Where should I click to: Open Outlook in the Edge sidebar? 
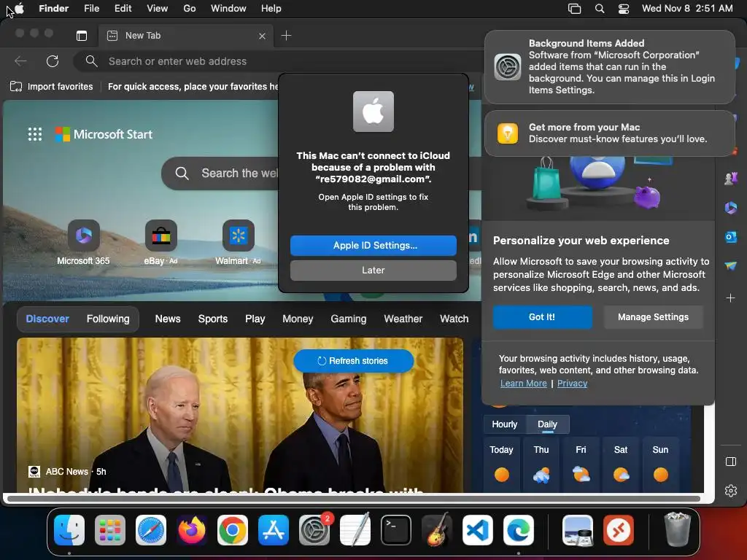point(731,237)
